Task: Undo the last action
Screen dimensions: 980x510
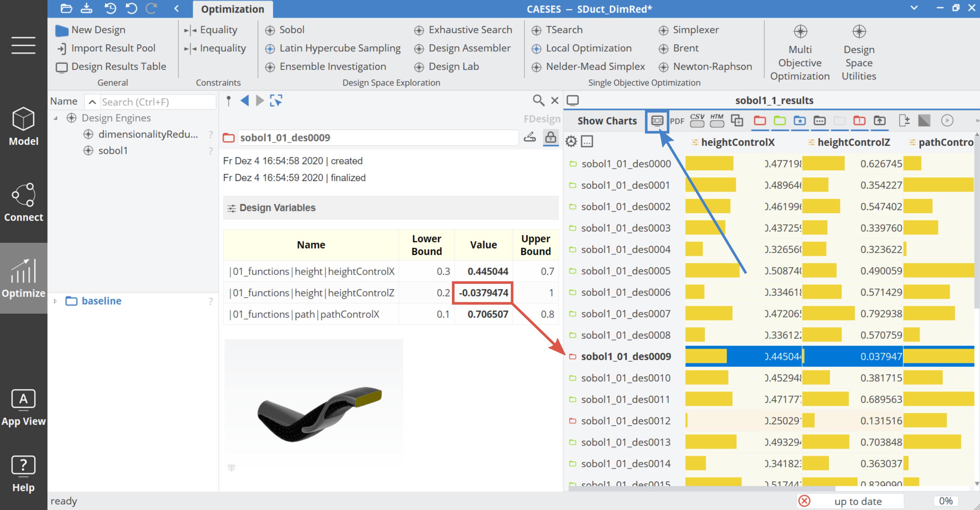Action: pos(131,8)
